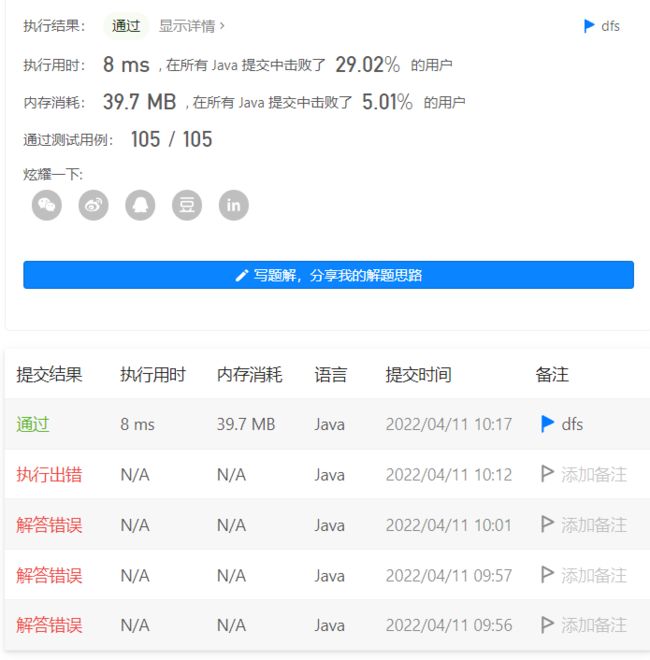
Task: Click timestamp 2022/04/11 10:12
Action: (x=449, y=474)
